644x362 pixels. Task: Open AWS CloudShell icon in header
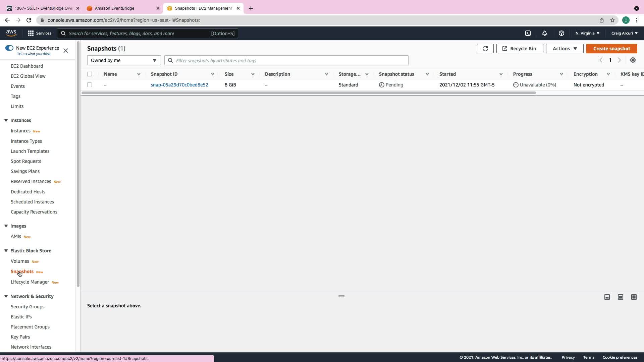pos(528,33)
